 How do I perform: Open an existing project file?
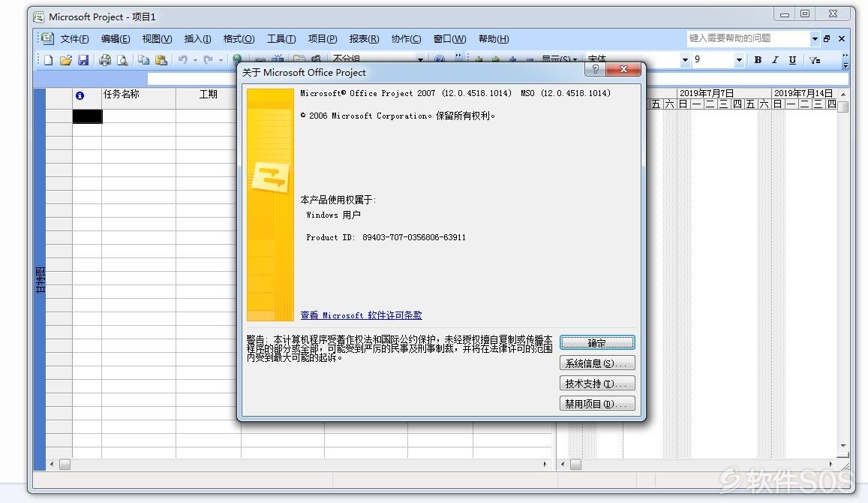click(x=66, y=60)
